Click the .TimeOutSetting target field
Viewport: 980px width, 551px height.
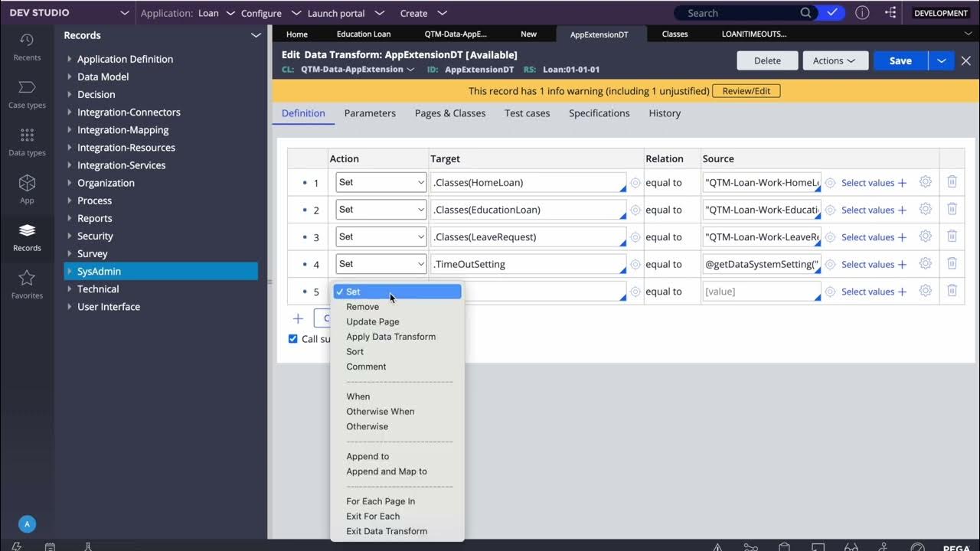[x=529, y=264]
